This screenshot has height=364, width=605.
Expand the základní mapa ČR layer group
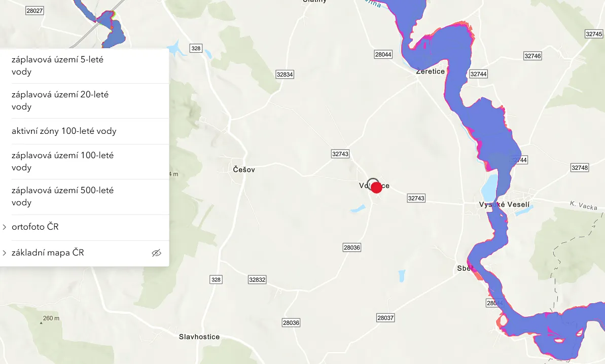tap(4, 253)
